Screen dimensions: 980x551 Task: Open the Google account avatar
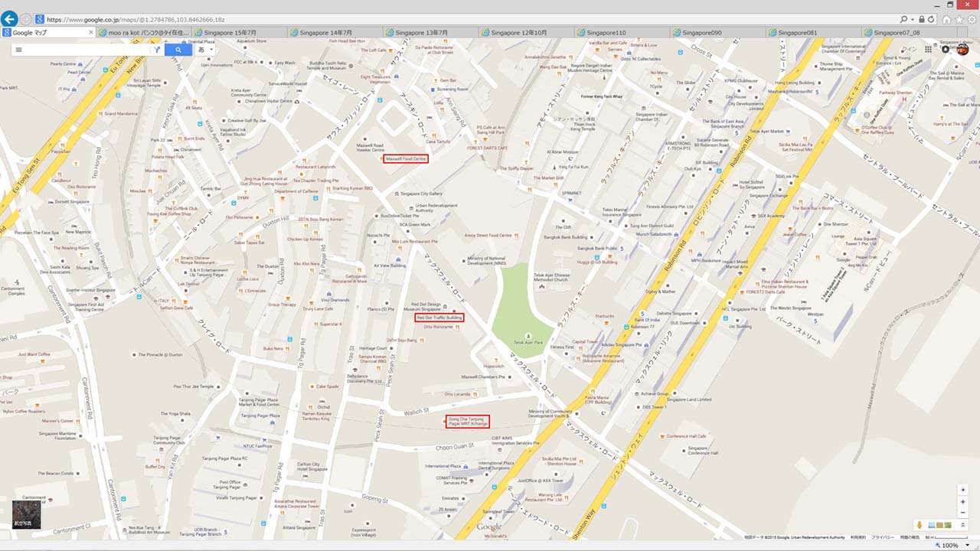click(x=962, y=49)
